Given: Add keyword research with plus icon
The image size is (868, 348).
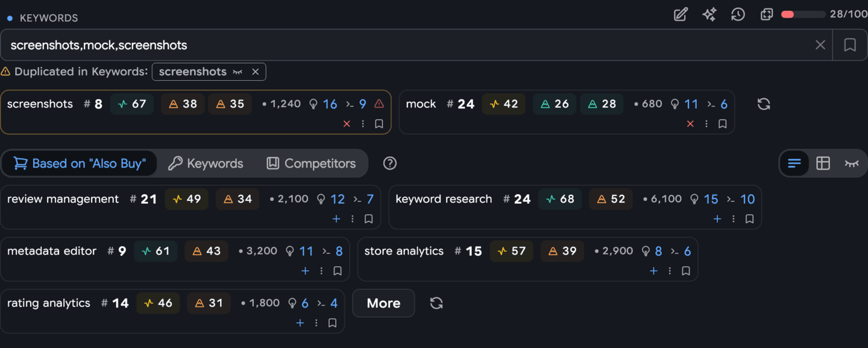Looking at the screenshot, I should [717, 219].
